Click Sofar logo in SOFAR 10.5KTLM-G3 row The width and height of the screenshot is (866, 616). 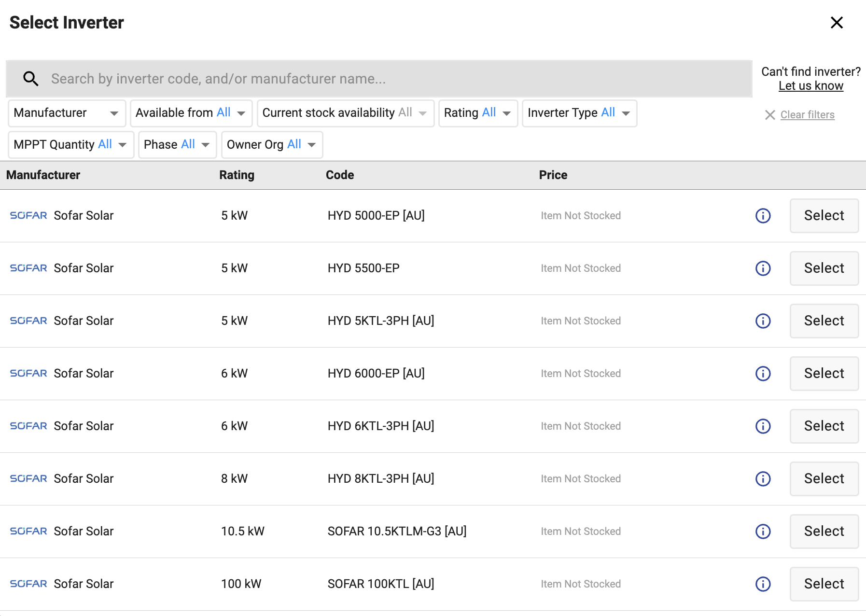pos(28,531)
